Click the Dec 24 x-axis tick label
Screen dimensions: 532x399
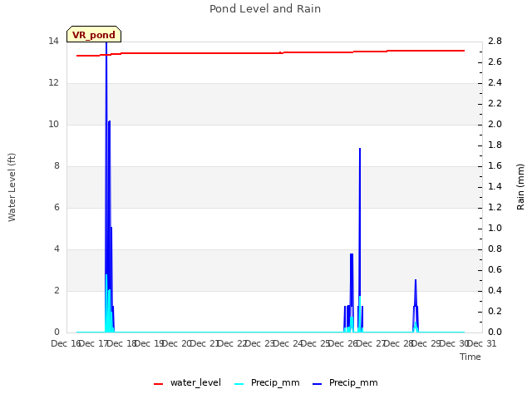pos(288,343)
